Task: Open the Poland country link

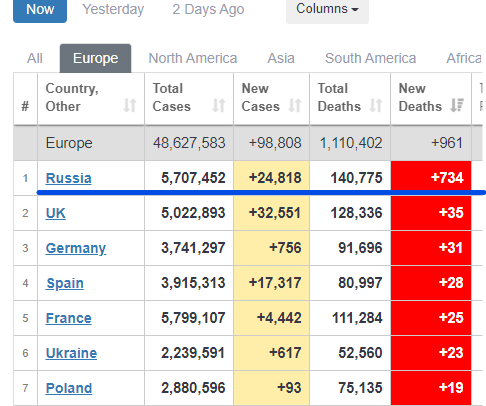Action: click(69, 388)
